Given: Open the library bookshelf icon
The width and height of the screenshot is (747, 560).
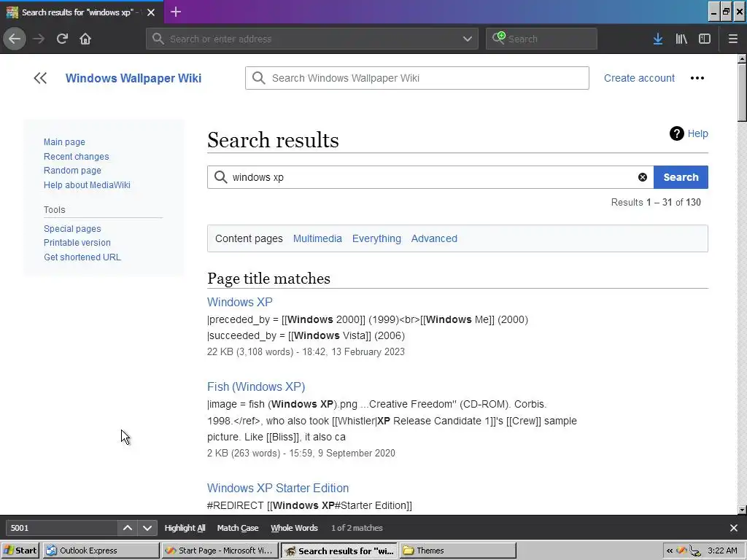Looking at the screenshot, I should [x=681, y=39].
